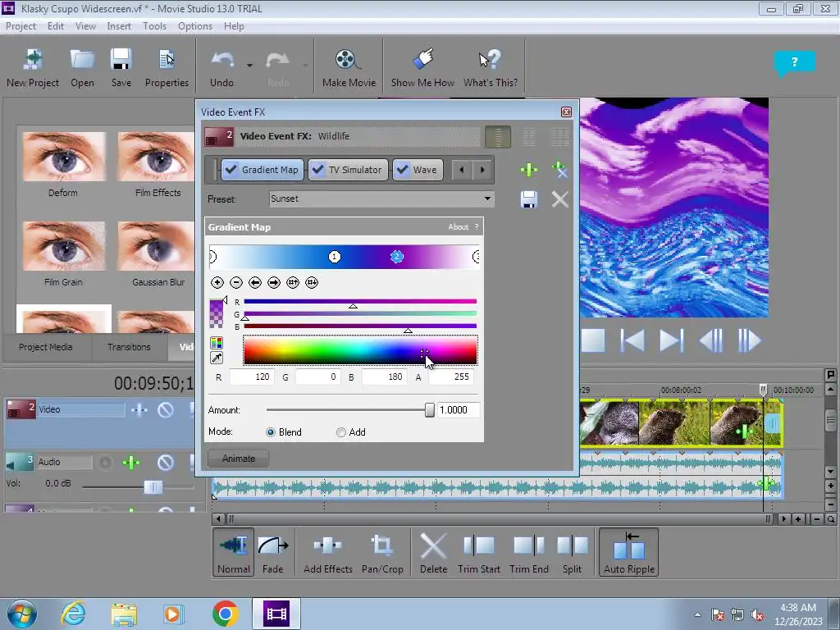Delete the current preset with X icon

click(559, 199)
